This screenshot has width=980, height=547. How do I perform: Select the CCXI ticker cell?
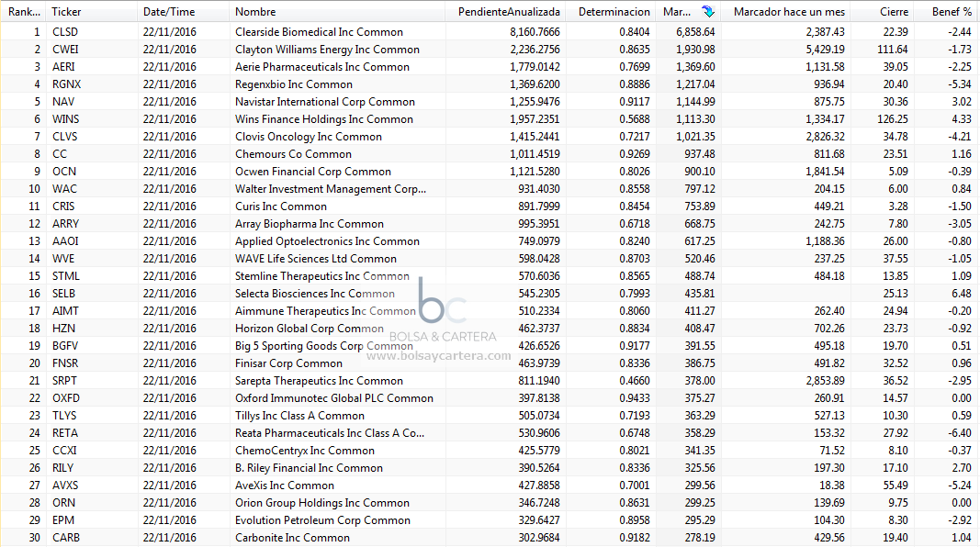coord(64,452)
